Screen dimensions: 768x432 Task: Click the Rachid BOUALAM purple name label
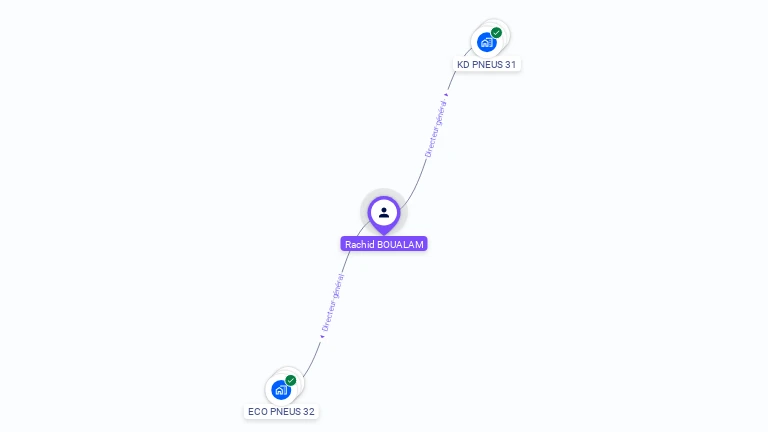coord(384,244)
